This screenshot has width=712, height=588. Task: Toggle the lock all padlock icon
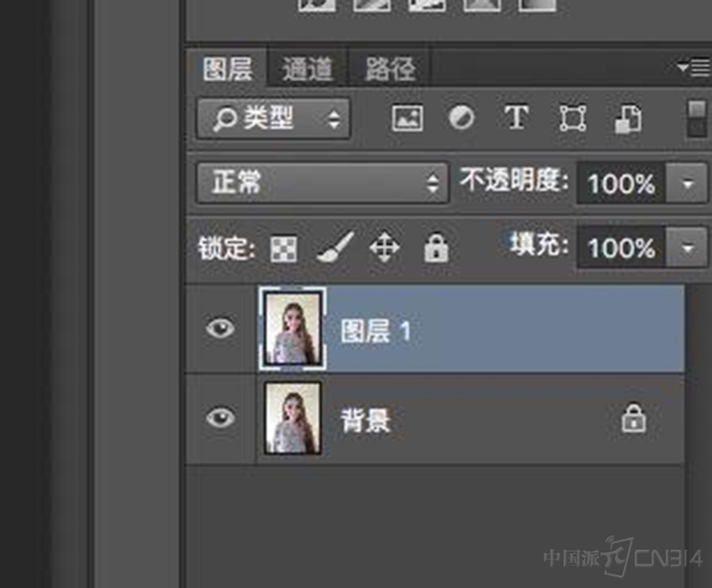436,248
